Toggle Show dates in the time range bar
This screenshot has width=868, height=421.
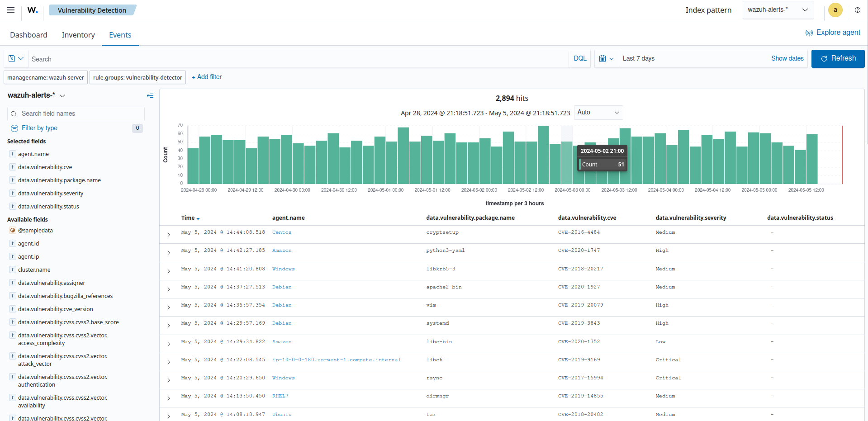click(787, 58)
